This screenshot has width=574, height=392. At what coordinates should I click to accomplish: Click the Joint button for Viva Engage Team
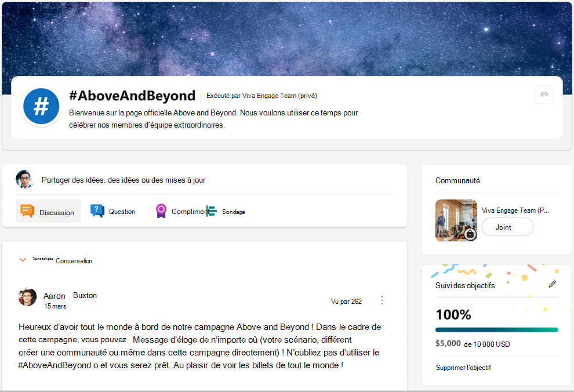point(507,227)
